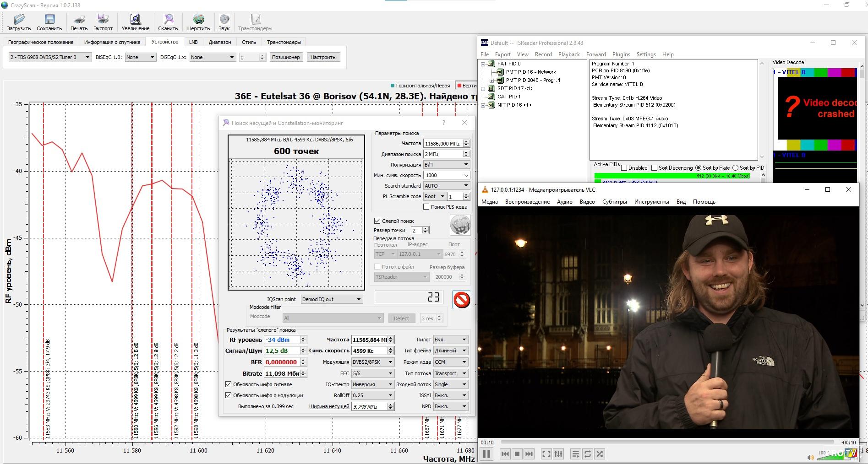Pause playback in VLC player
Screen dimensions: 868x464
tap(486, 453)
